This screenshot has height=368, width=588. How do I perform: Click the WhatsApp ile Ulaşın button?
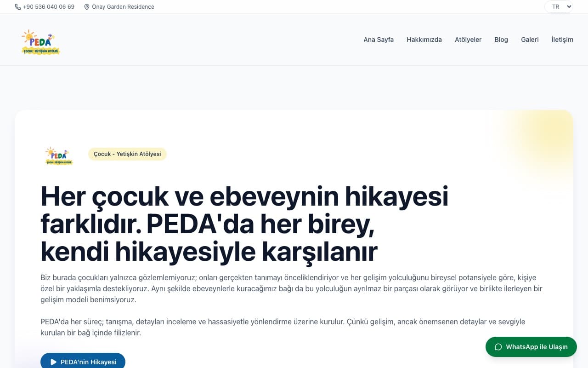531,347
